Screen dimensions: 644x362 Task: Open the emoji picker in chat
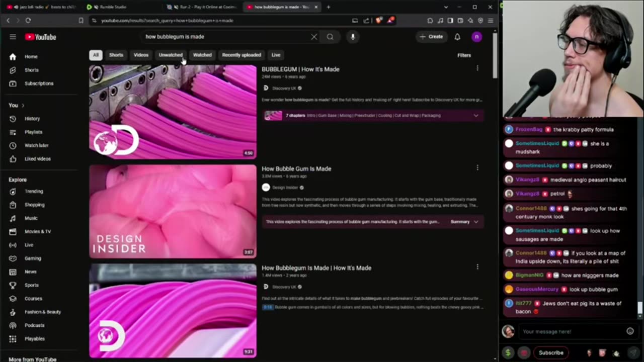coord(630,331)
